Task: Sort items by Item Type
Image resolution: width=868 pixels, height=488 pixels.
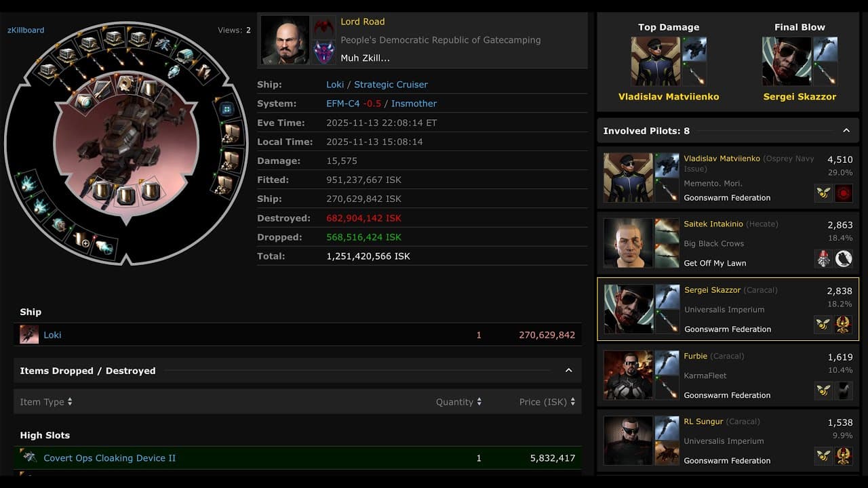Action: pos(46,402)
